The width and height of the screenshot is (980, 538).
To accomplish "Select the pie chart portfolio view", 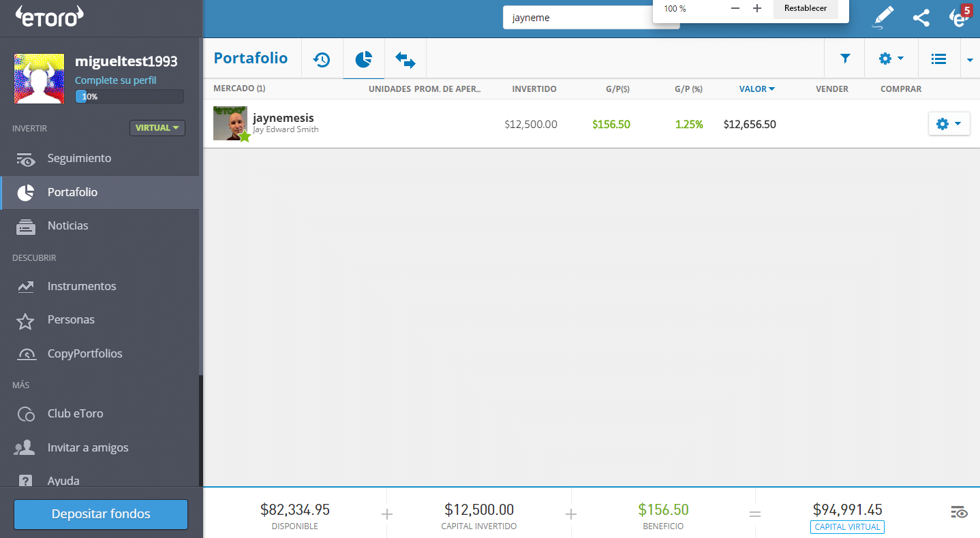I will 364,59.
